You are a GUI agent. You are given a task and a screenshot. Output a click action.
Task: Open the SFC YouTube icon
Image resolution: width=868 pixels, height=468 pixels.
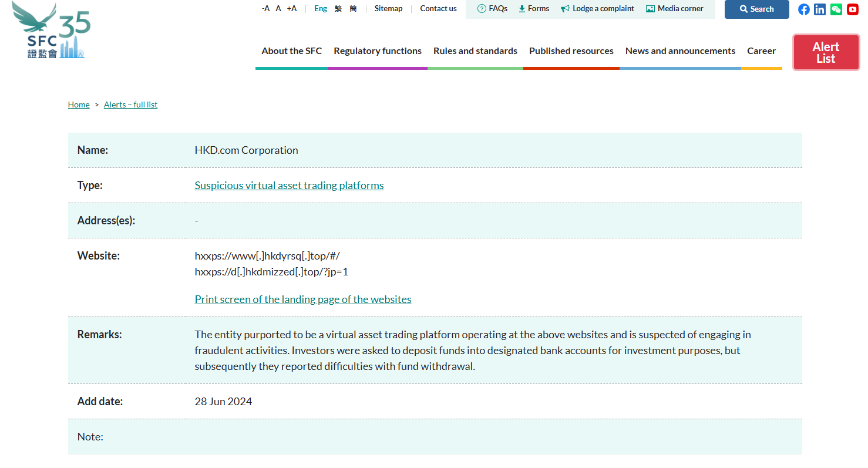pyautogui.click(x=853, y=9)
